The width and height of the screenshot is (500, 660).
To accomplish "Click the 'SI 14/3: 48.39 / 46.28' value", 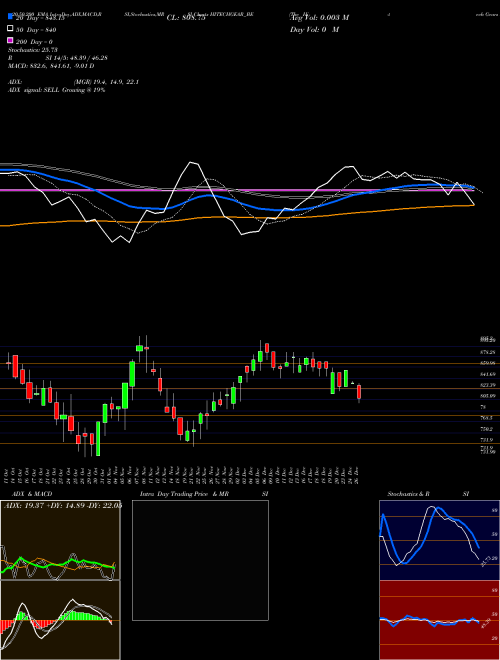I will [77, 58].
